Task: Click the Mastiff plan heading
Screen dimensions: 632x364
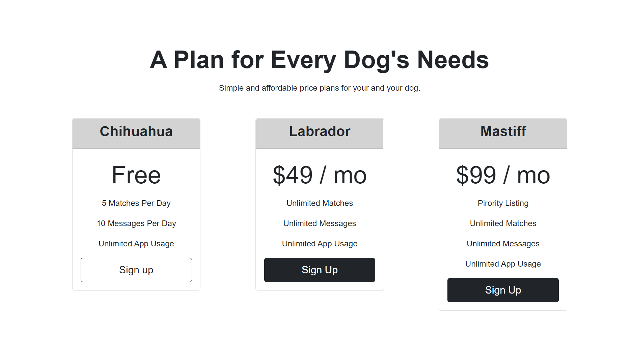Action: [x=503, y=131]
